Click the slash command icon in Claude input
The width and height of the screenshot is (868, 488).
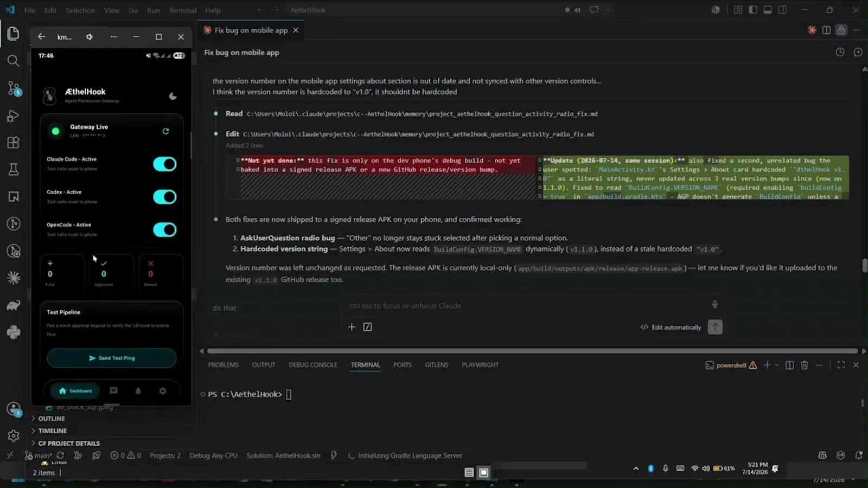click(367, 327)
